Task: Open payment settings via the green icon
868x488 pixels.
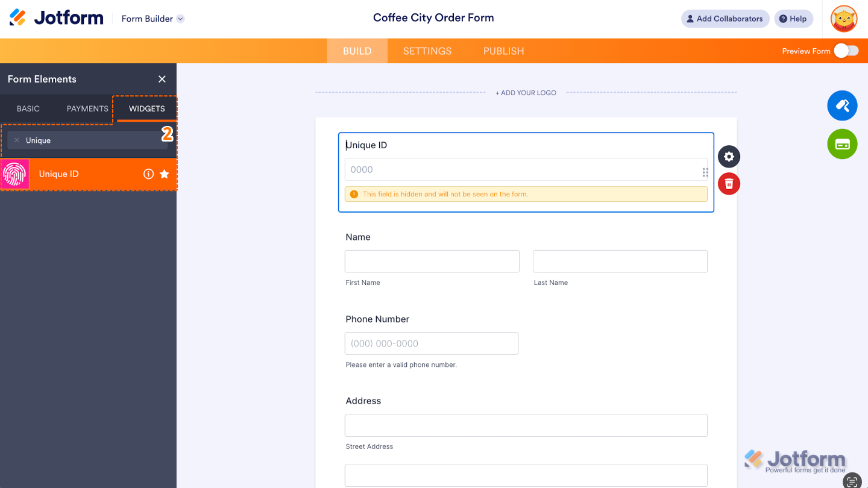Action: pos(842,144)
